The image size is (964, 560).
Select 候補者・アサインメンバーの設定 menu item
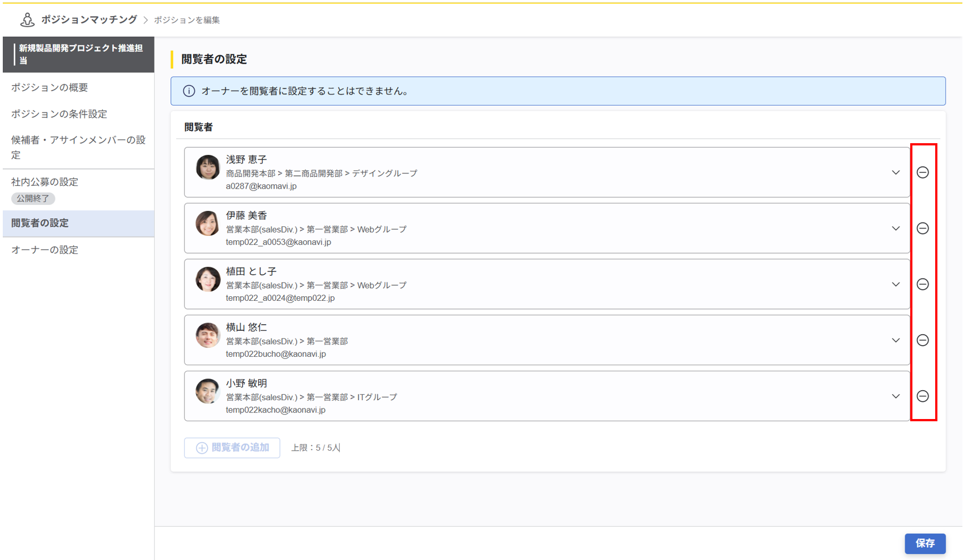click(78, 147)
